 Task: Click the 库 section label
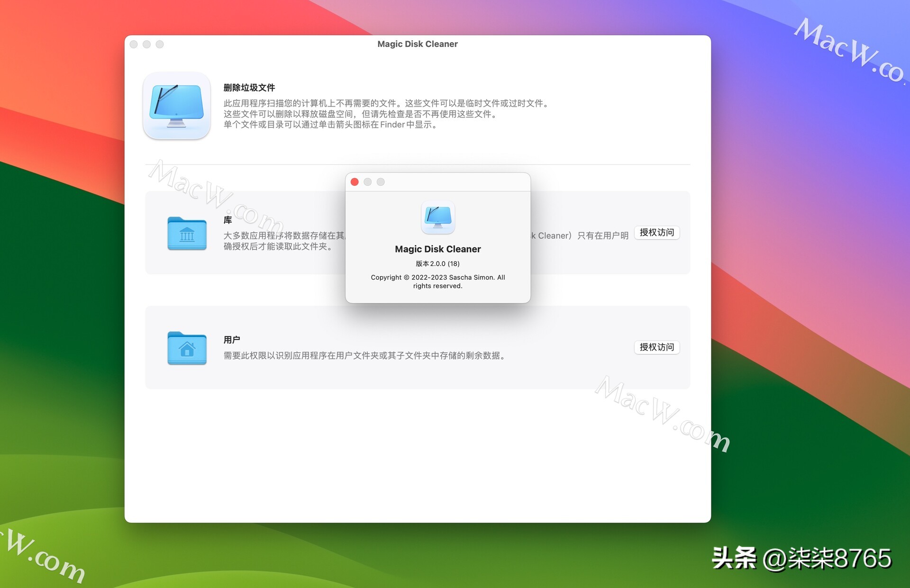tap(228, 219)
